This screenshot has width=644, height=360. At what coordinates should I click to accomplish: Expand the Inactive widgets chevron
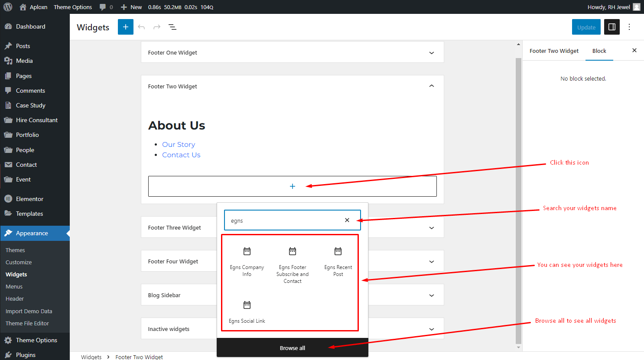pos(432,329)
